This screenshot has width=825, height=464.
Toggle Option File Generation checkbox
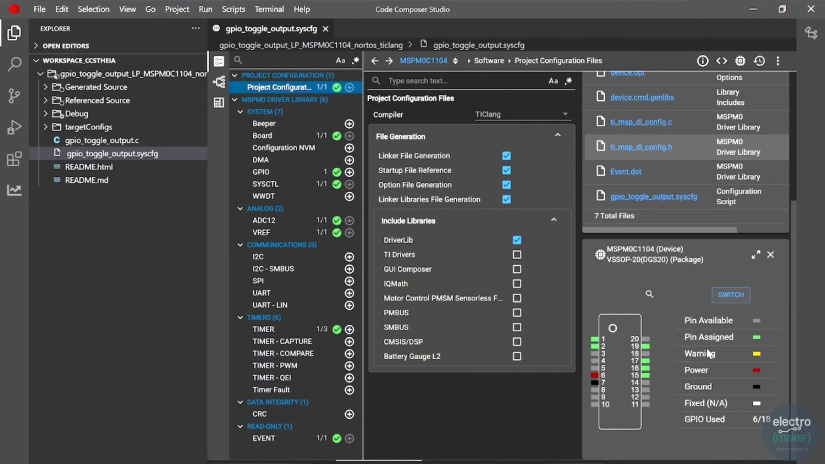click(506, 185)
